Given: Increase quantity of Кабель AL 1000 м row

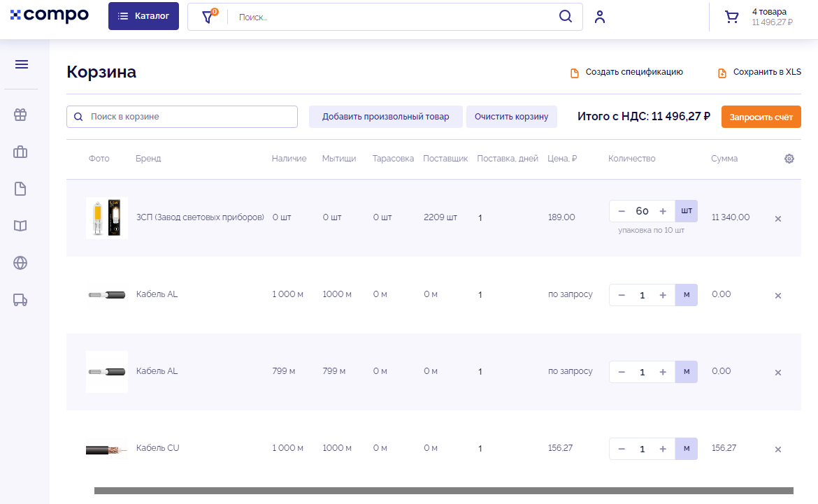Looking at the screenshot, I should coord(663,295).
